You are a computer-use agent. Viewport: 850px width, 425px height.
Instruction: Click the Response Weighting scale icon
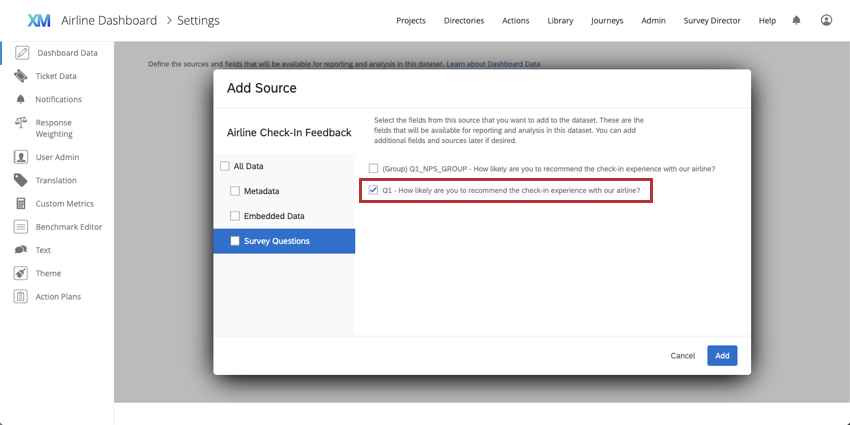click(21, 123)
